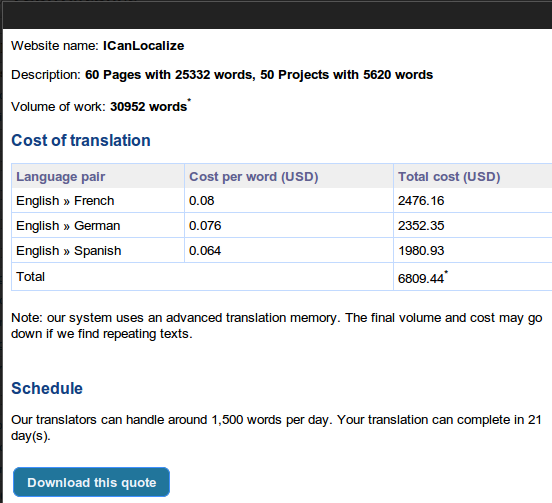Select the Language pair column header
The width and height of the screenshot is (552, 503).
(x=61, y=176)
